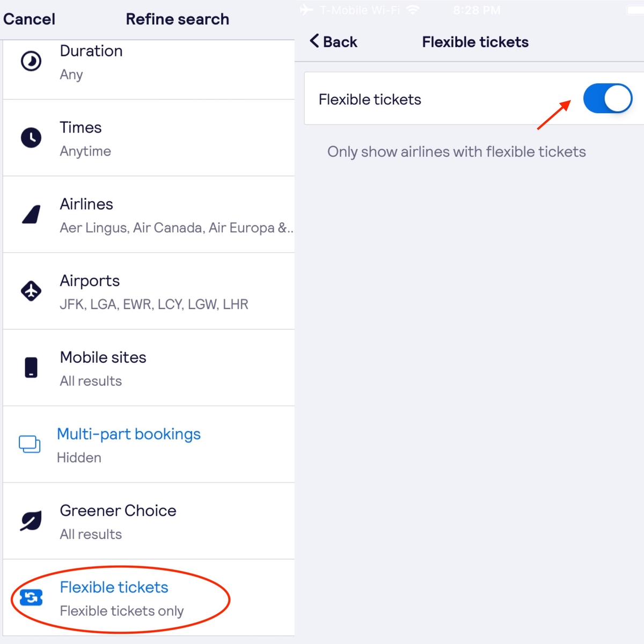Click the Flexible tickets blue ticket icon

[x=31, y=597]
